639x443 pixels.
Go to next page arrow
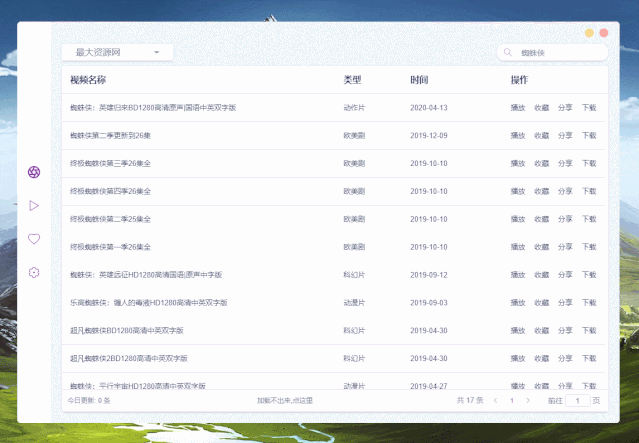(528, 401)
